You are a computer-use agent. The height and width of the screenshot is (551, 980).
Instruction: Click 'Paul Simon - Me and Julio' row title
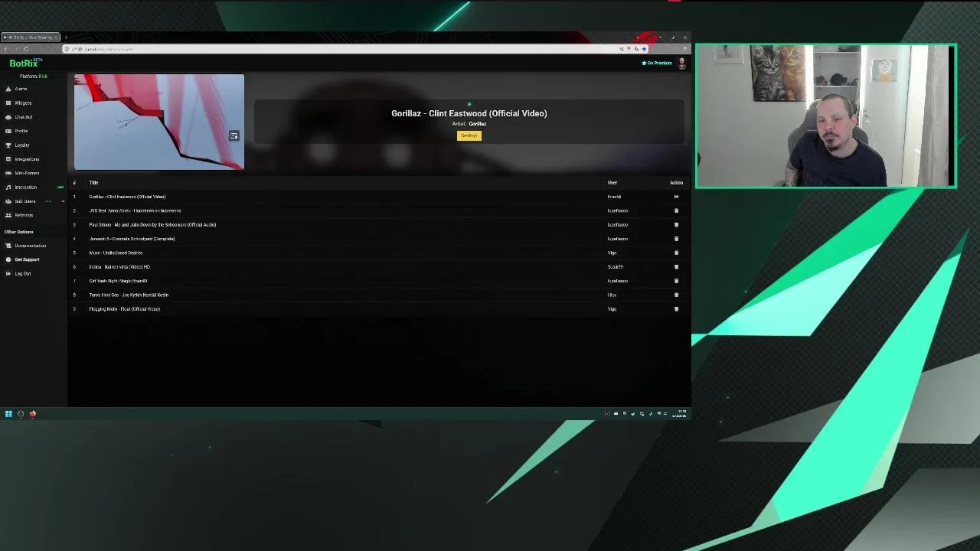pyautogui.click(x=152, y=225)
